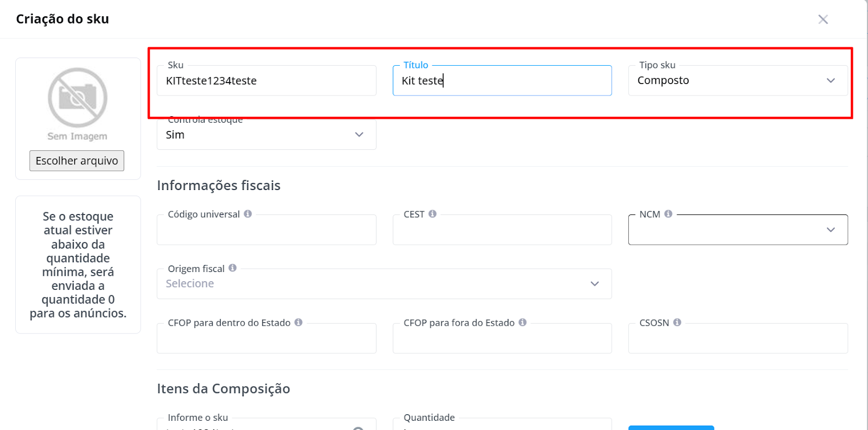Viewport: 868px width, 430px height.
Task: Click the Origem fiscal info icon
Action: [233, 268]
